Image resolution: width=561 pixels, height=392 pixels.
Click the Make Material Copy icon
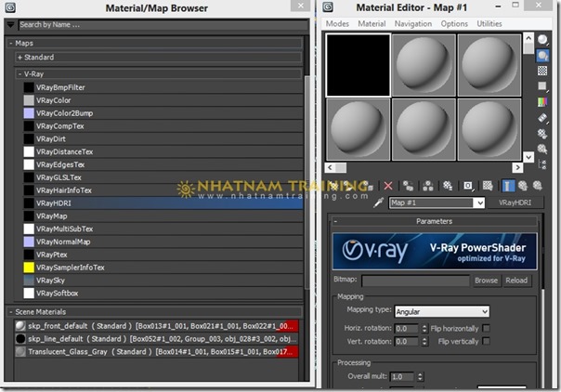click(409, 186)
